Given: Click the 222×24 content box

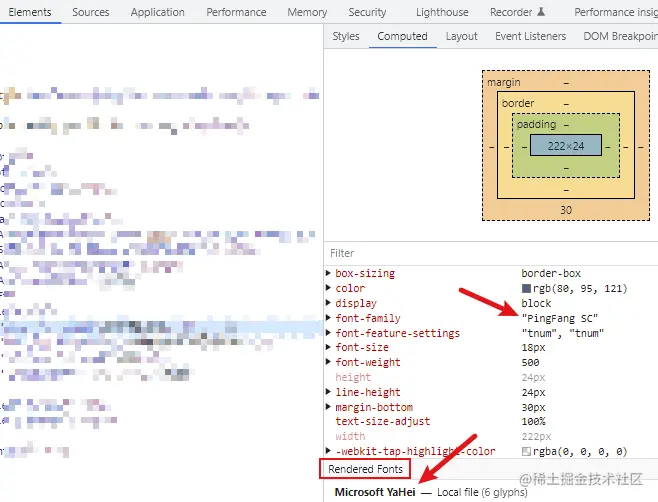Looking at the screenshot, I should point(566,146).
